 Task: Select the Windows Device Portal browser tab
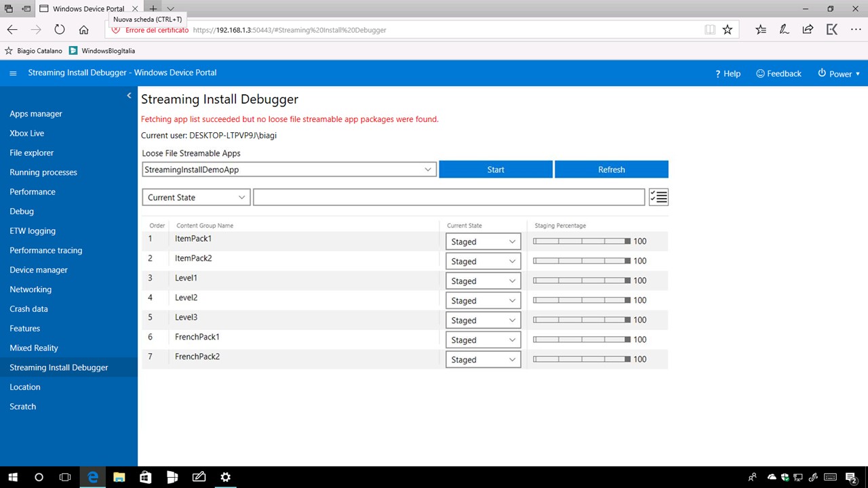pos(88,9)
